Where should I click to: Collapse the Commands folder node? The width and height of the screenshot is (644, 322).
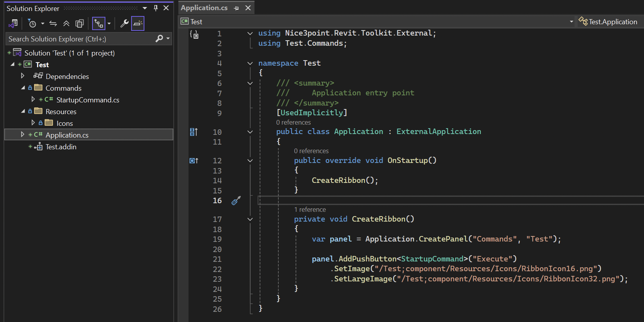click(23, 88)
